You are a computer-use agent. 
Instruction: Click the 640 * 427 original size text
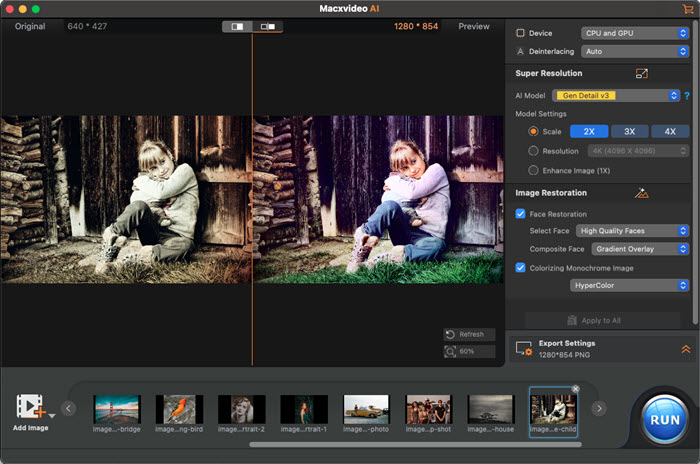pyautogui.click(x=87, y=26)
